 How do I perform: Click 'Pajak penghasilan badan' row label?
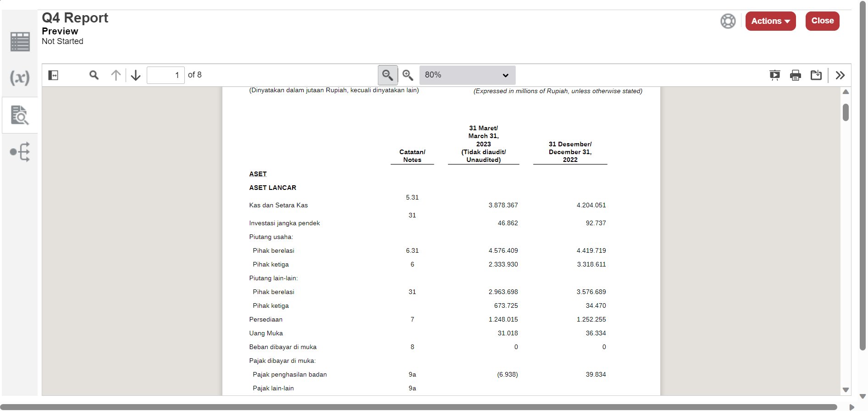pyautogui.click(x=290, y=375)
